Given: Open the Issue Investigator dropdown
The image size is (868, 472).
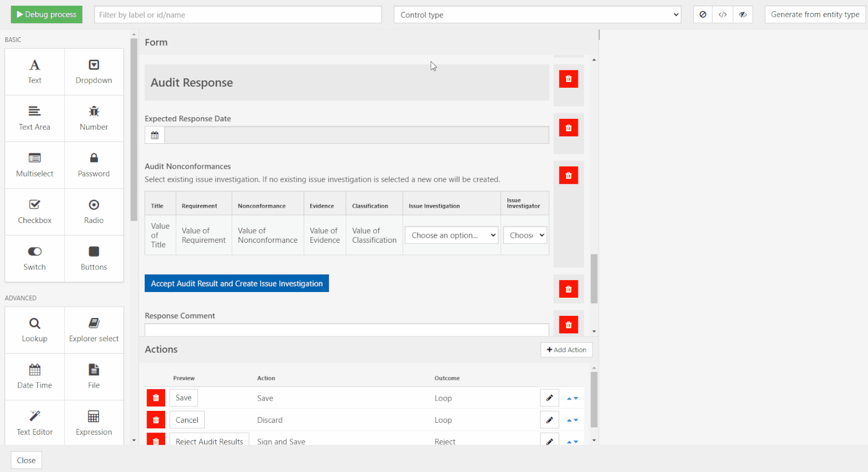Looking at the screenshot, I should [x=525, y=235].
